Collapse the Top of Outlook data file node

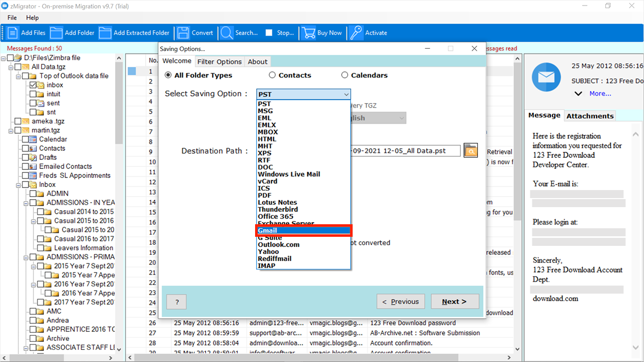[19, 76]
